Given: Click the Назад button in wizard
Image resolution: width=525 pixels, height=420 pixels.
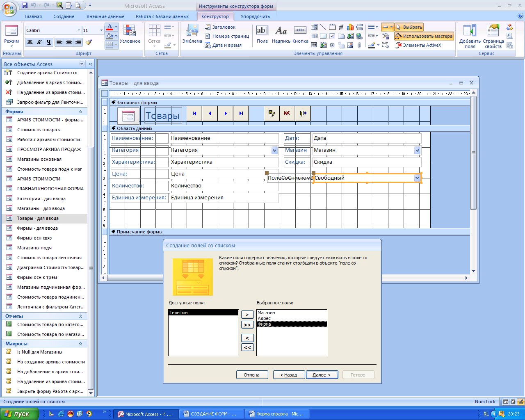Looking at the screenshot, I should pos(289,375).
